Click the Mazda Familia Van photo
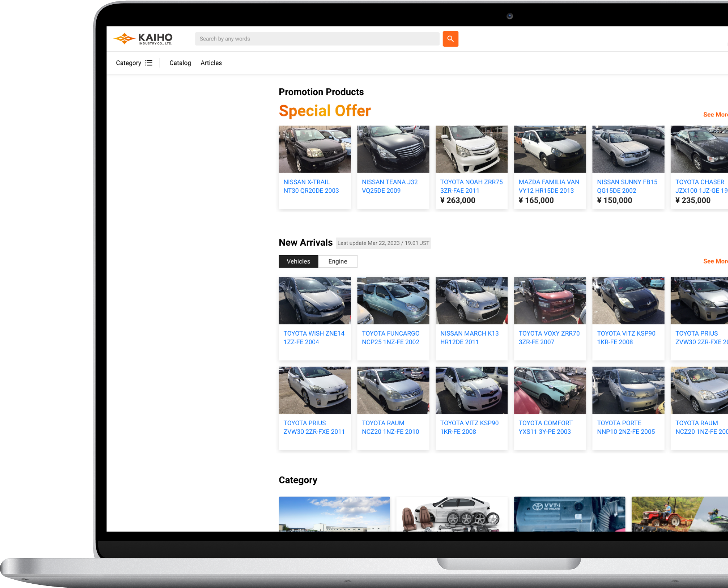Screen dimensions: 728x588 tap(550, 149)
